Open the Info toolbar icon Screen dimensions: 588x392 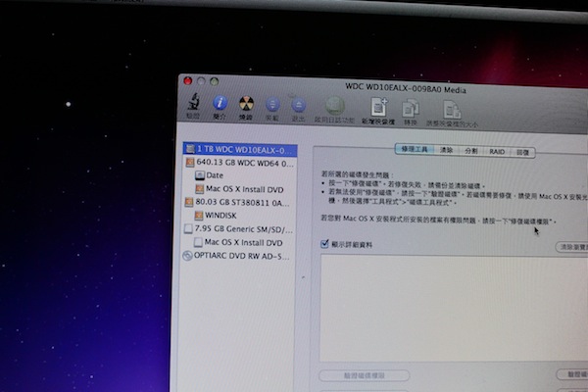pyautogui.click(x=220, y=103)
